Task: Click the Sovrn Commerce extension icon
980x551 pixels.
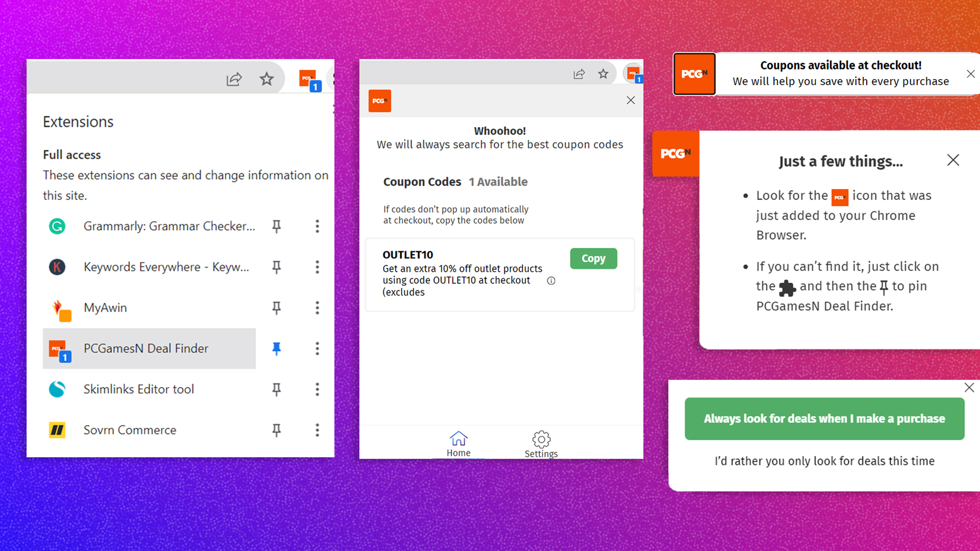Action: tap(57, 429)
